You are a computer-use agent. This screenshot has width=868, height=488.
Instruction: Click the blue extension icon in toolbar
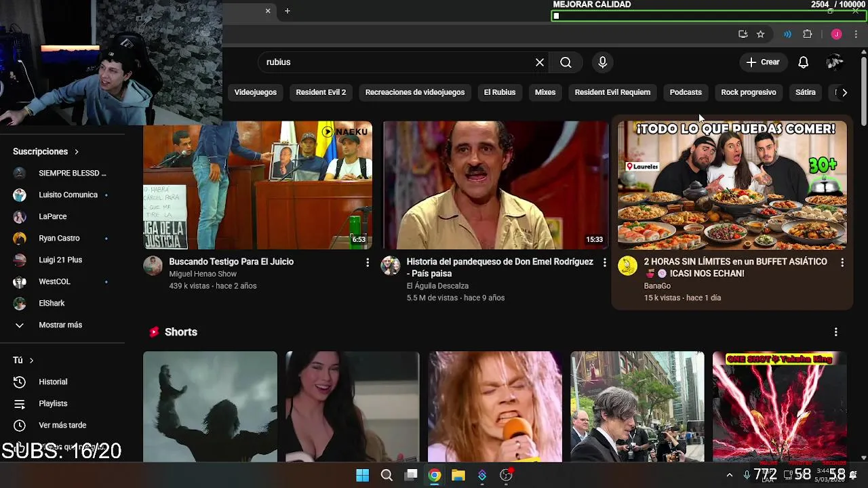click(x=787, y=34)
